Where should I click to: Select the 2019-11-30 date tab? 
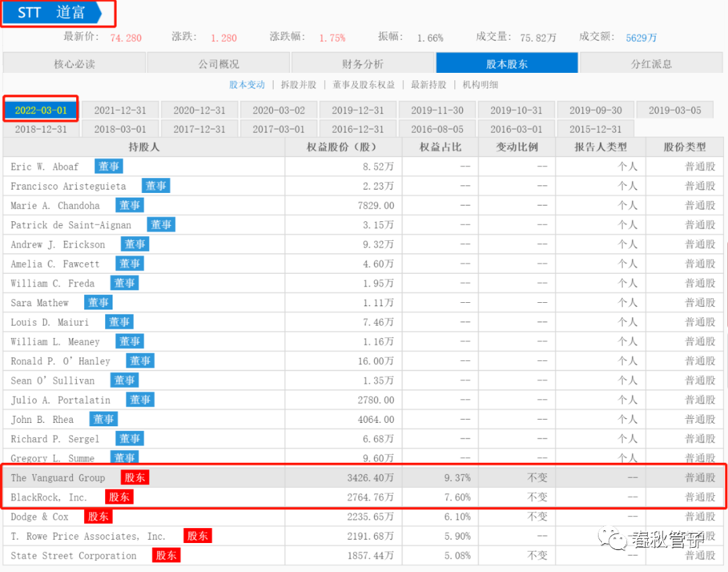click(x=437, y=110)
